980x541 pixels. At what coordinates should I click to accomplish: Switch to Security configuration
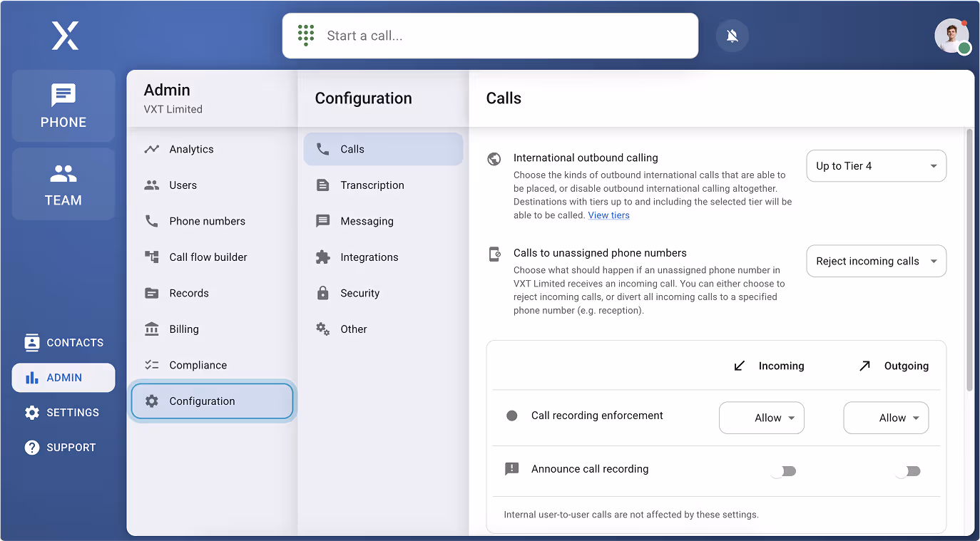pyautogui.click(x=383, y=293)
